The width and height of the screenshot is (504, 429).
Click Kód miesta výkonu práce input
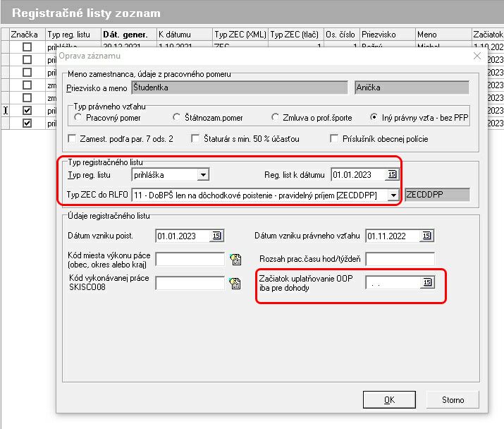(190, 260)
